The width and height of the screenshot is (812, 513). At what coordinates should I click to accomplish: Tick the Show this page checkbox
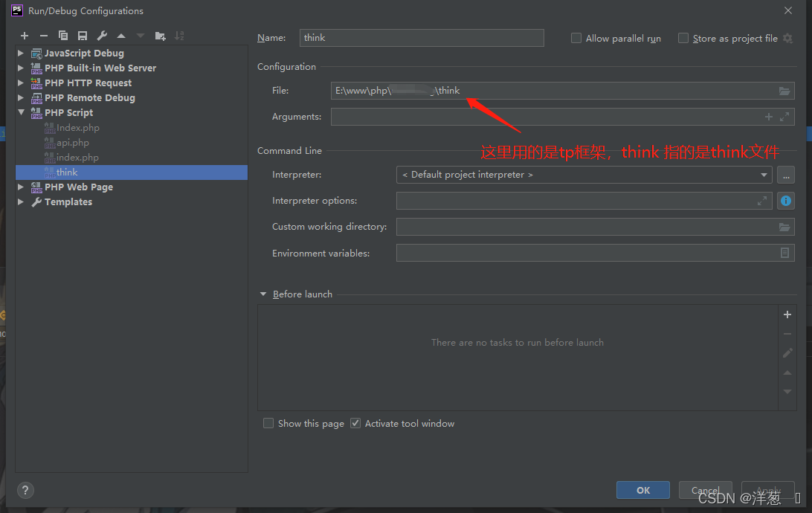coord(268,424)
